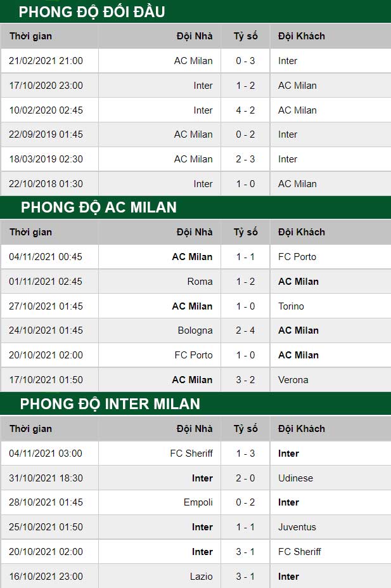The height and width of the screenshot is (588, 391).
Task: Click the PHONG ĐỘ ĐỐI ĐẦU section header
Action: 92,11
